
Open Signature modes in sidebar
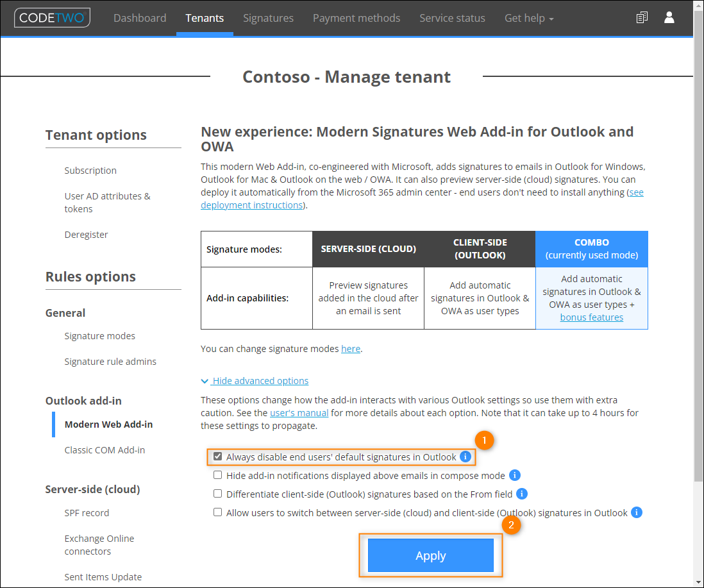pyautogui.click(x=99, y=336)
